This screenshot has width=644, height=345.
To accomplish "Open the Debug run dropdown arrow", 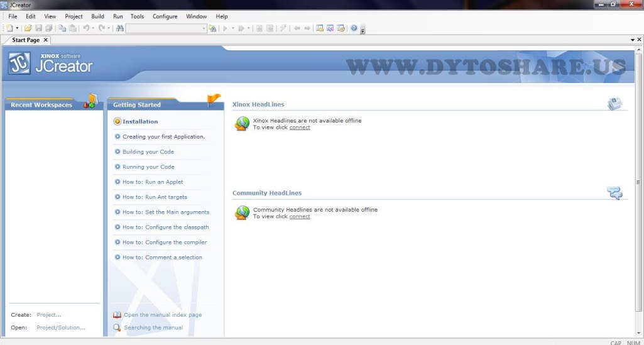I will (x=248, y=28).
